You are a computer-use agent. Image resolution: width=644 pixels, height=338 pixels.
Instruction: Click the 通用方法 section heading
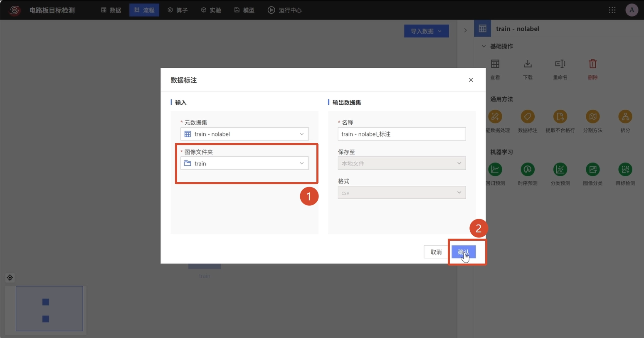(501, 99)
